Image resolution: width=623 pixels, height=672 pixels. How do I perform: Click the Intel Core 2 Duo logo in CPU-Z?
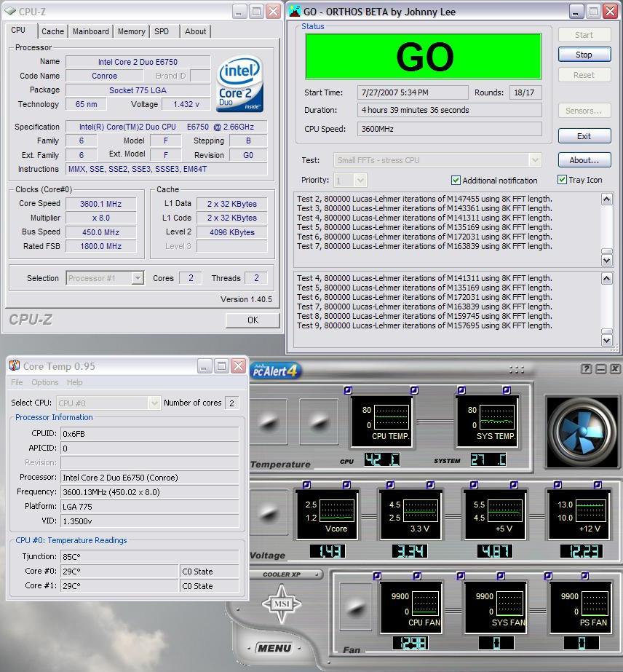(239, 84)
